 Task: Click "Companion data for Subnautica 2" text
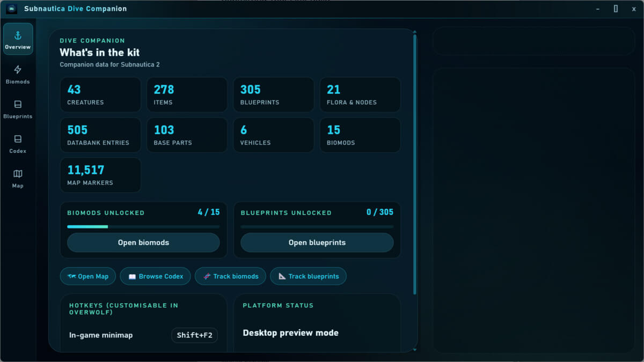(x=109, y=64)
